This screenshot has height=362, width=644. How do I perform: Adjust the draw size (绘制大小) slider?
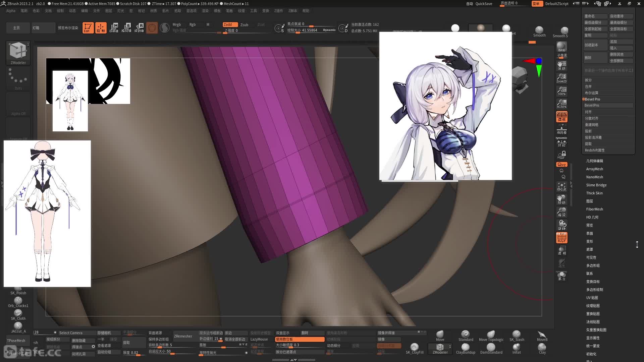click(x=311, y=30)
